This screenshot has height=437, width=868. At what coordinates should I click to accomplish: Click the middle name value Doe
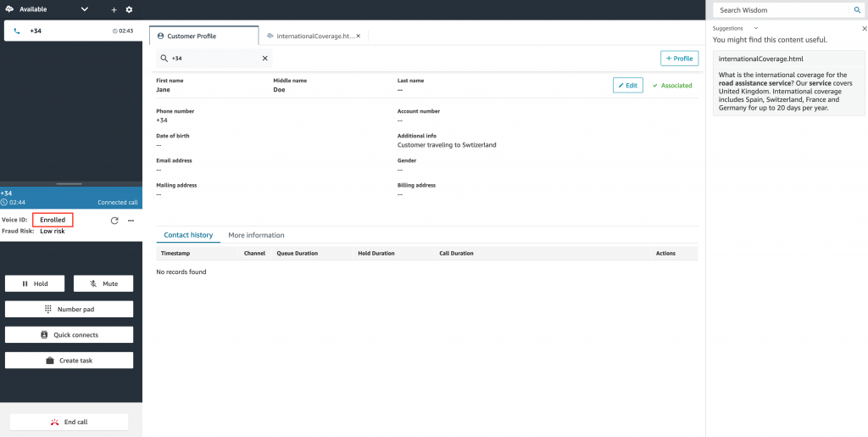coord(280,89)
